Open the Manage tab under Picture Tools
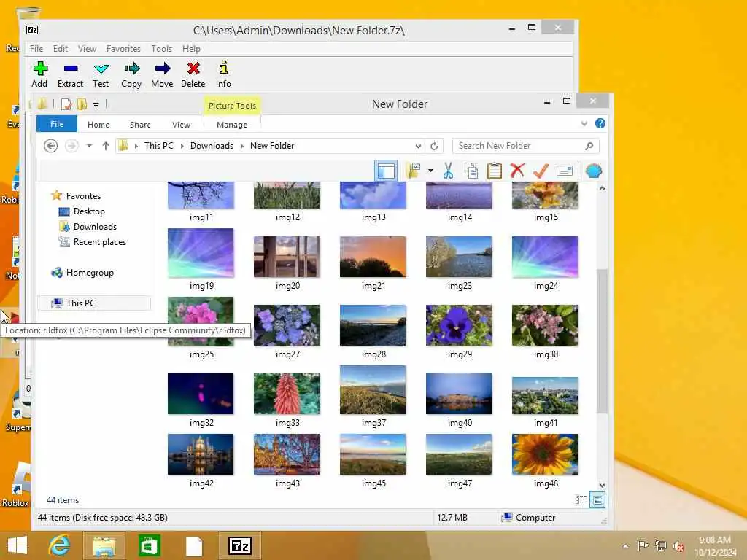 [231, 124]
